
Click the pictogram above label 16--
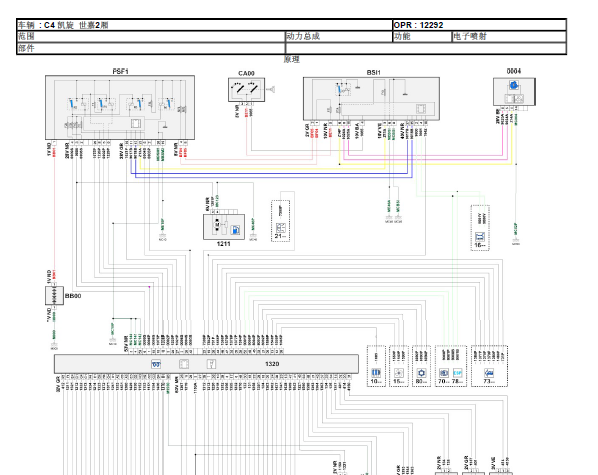[x=480, y=237]
